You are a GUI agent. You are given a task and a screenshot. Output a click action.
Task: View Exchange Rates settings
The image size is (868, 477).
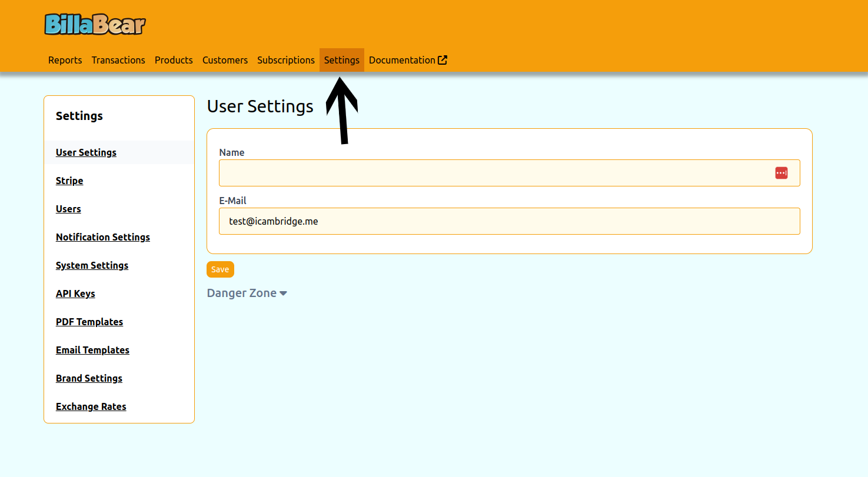pyautogui.click(x=91, y=406)
